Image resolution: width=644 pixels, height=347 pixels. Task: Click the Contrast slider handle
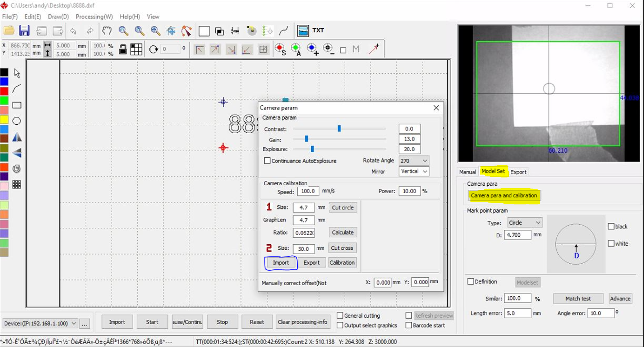[339, 129]
